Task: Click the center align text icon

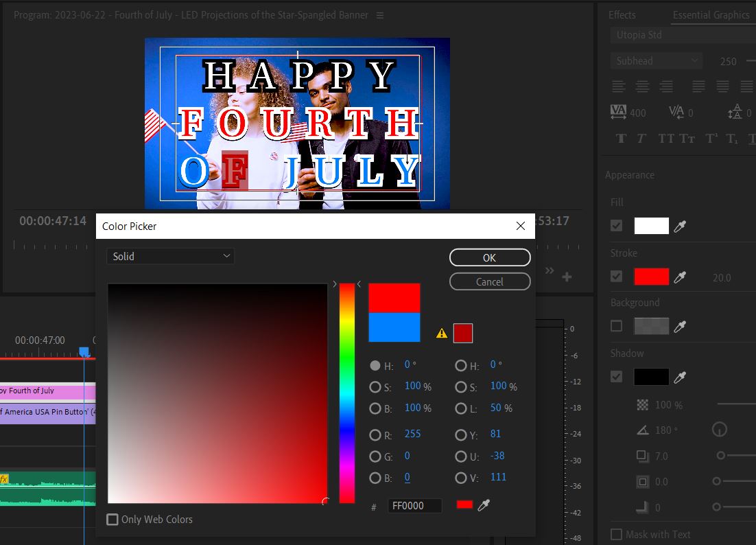Action: tap(642, 86)
